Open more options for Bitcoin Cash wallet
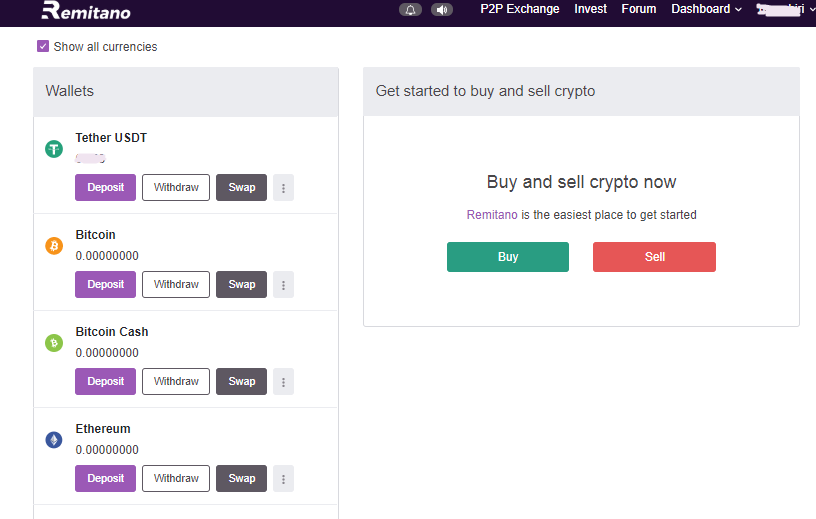The width and height of the screenshot is (816, 519). coord(283,382)
